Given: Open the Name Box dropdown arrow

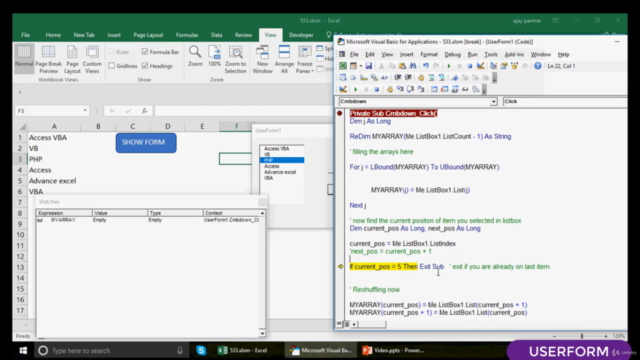Looking at the screenshot, I should click(x=85, y=111).
